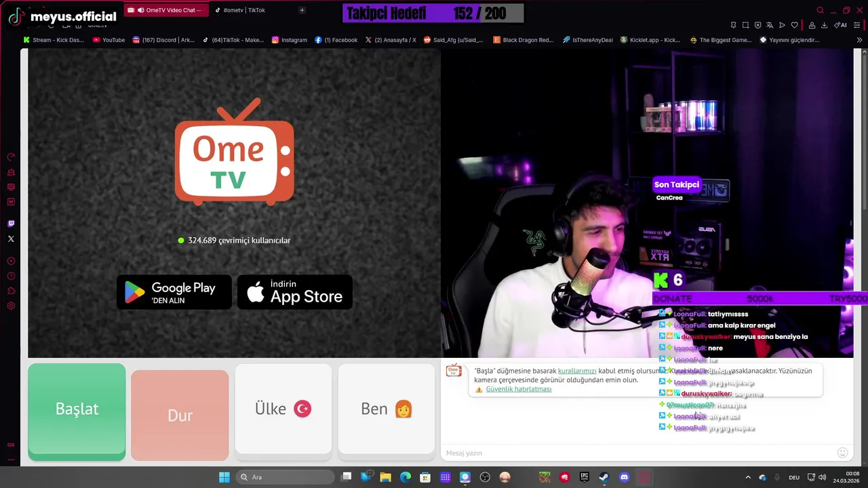Open the Said_Afg Reddit bookmark

(453, 40)
